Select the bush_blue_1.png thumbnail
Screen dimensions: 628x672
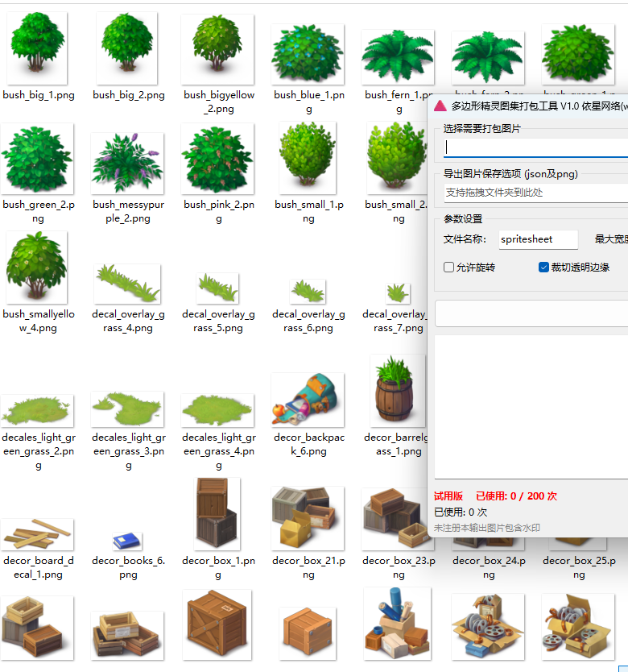tap(308, 54)
